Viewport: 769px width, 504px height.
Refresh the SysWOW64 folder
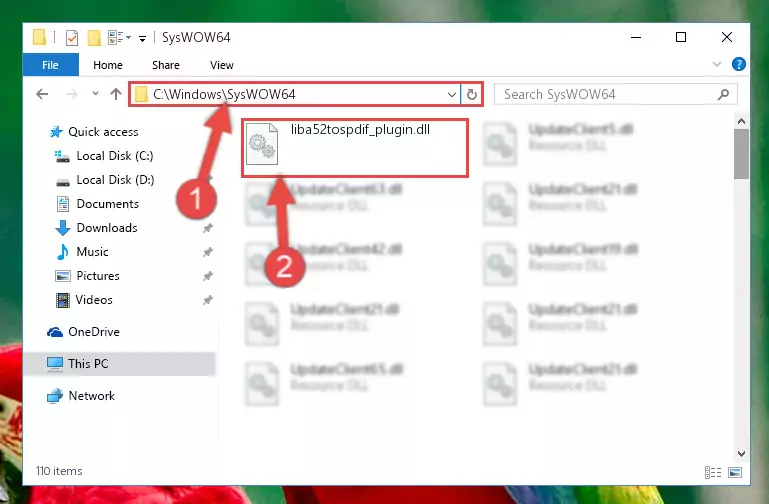click(471, 94)
